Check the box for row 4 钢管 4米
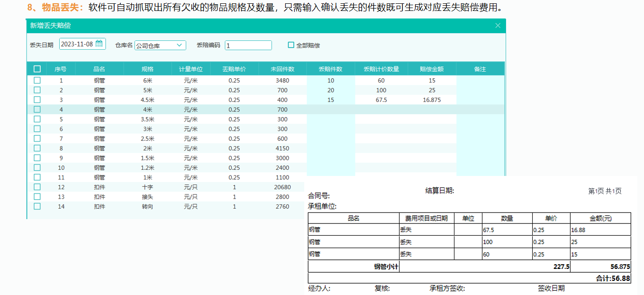644x295 pixels. pyautogui.click(x=37, y=110)
